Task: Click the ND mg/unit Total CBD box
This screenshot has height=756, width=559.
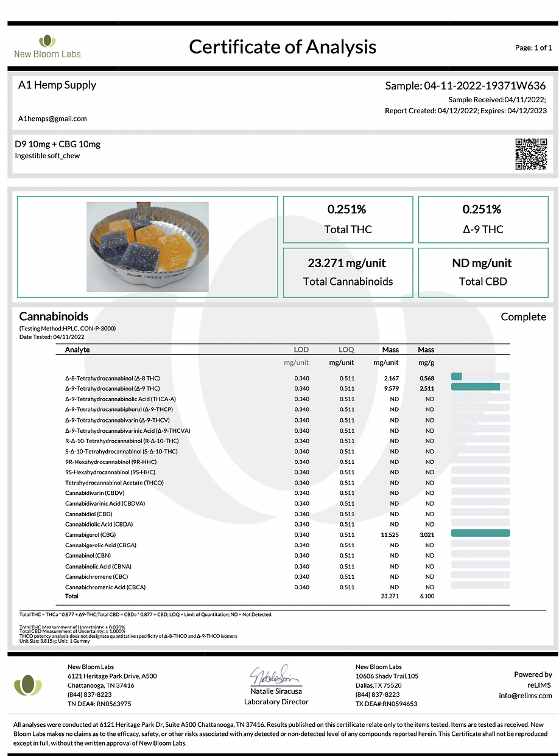Action: coord(483,272)
